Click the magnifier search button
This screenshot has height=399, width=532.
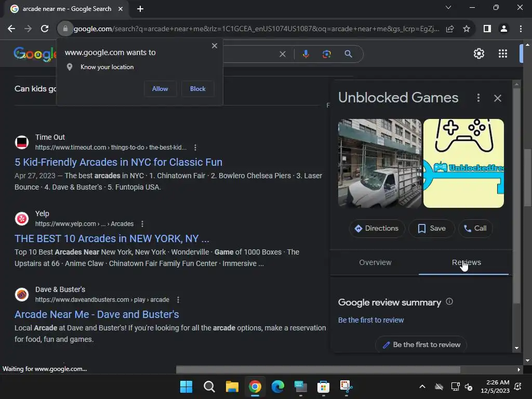coord(348,54)
